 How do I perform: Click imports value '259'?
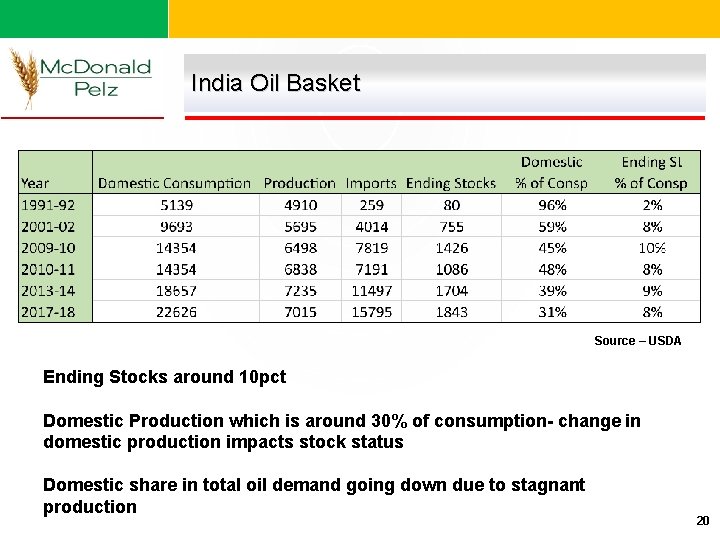coord(371,205)
